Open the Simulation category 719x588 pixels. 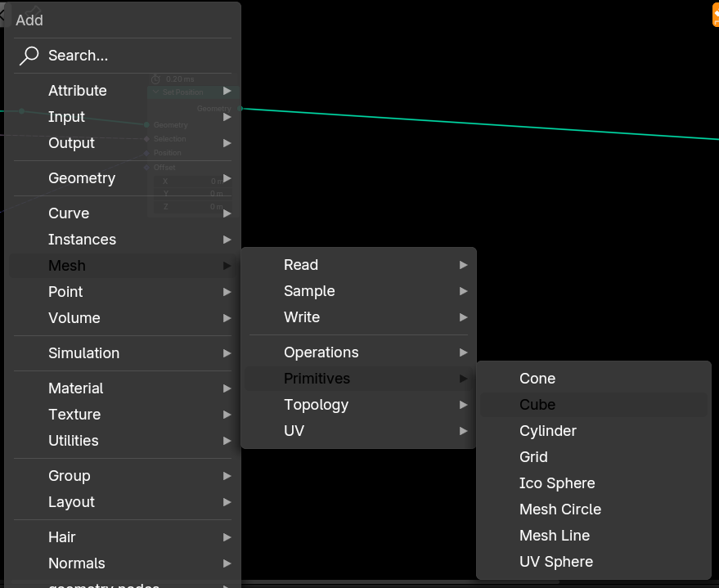point(123,353)
